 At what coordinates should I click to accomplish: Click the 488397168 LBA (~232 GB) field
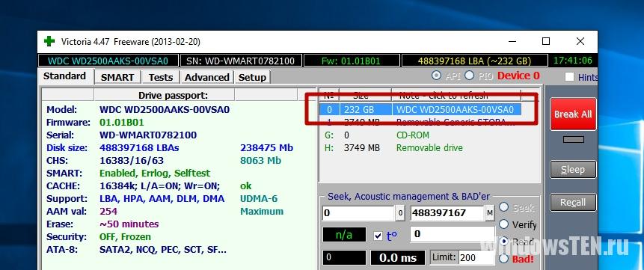click(474, 61)
